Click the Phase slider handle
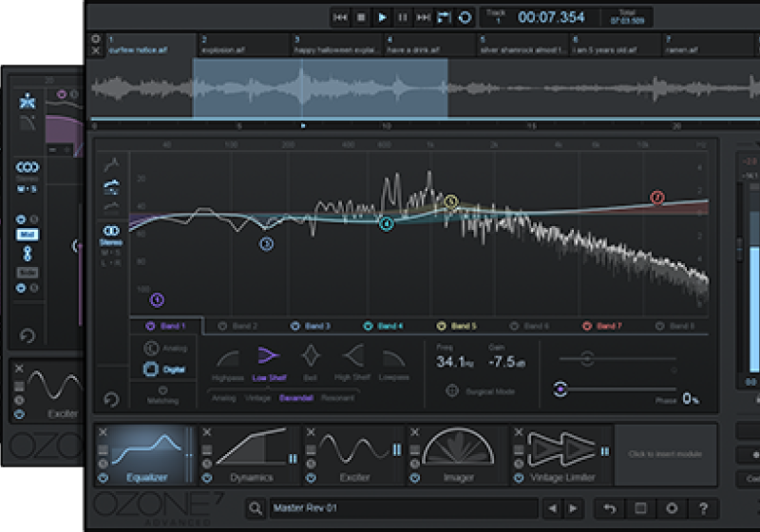This screenshot has width=760, height=532. [x=561, y=389]
